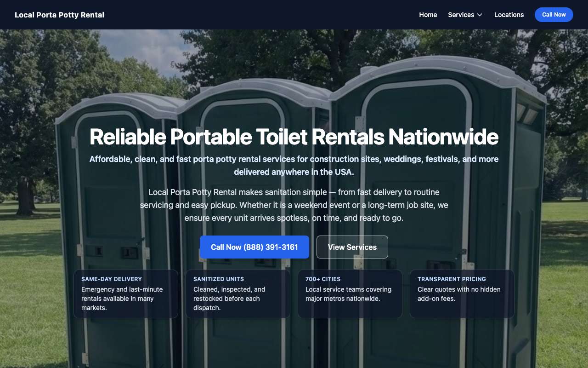Screen dimensions: 588x368
Task: Click the Local Porta Potty Rental logo
Action: click(59, 15)
